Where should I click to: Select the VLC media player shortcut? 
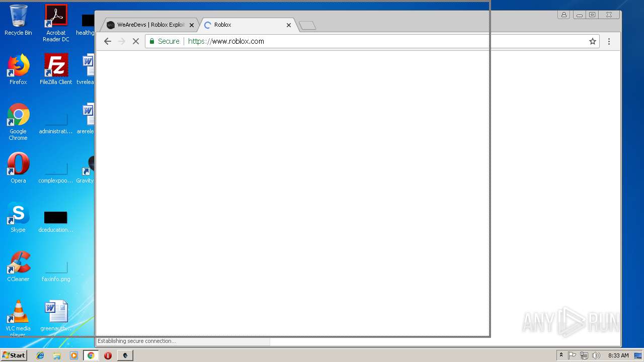click(18, 319)
